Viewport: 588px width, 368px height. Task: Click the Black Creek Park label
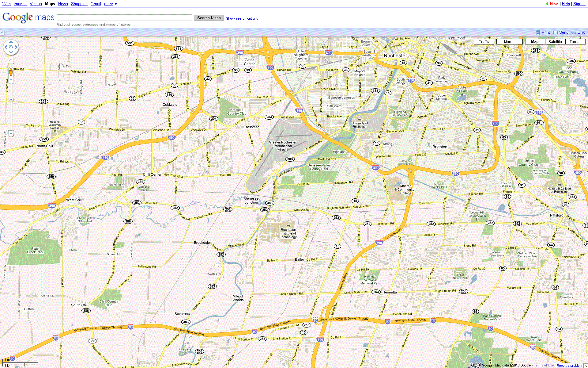35,251
